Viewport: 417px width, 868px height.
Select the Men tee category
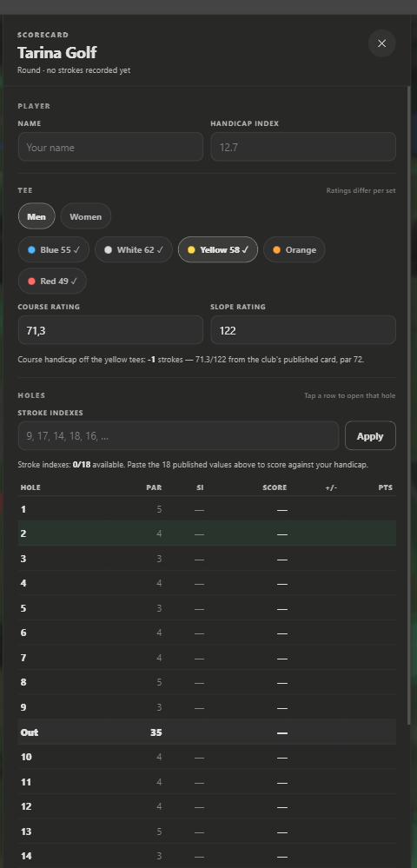36,216
